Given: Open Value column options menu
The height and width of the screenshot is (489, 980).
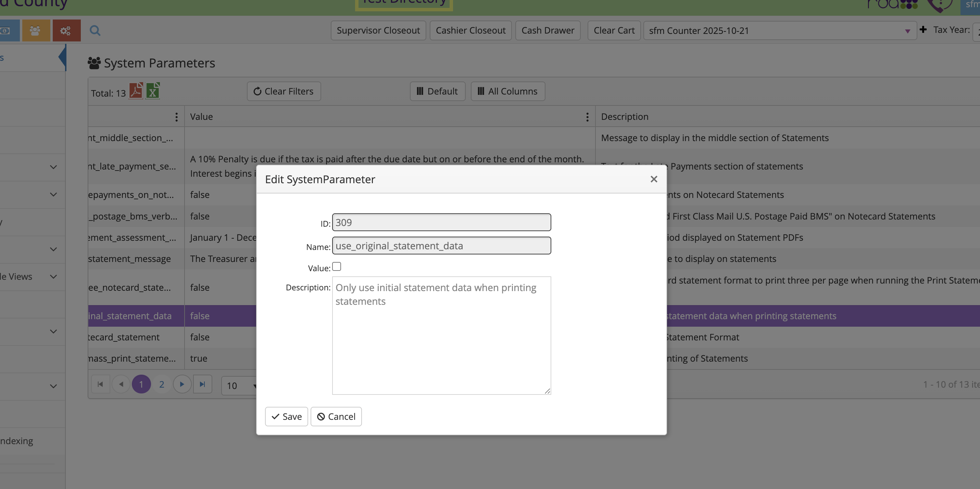Looking at the screenshot, I should (587, 117).
